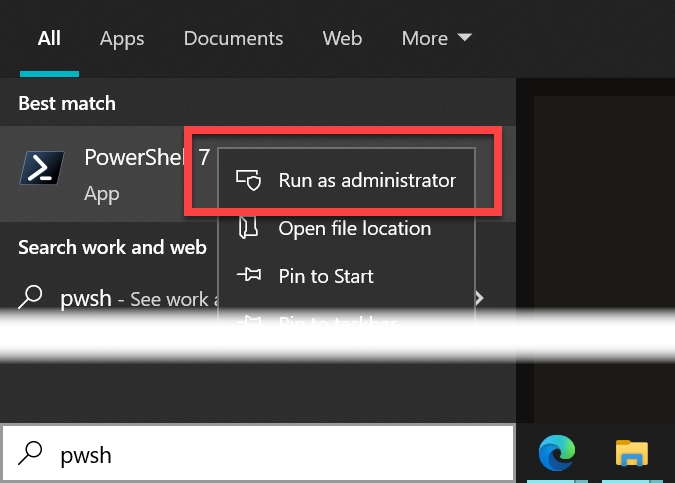675x483 pixels.
Task: Open the Apps search tab
Action: 122,39
